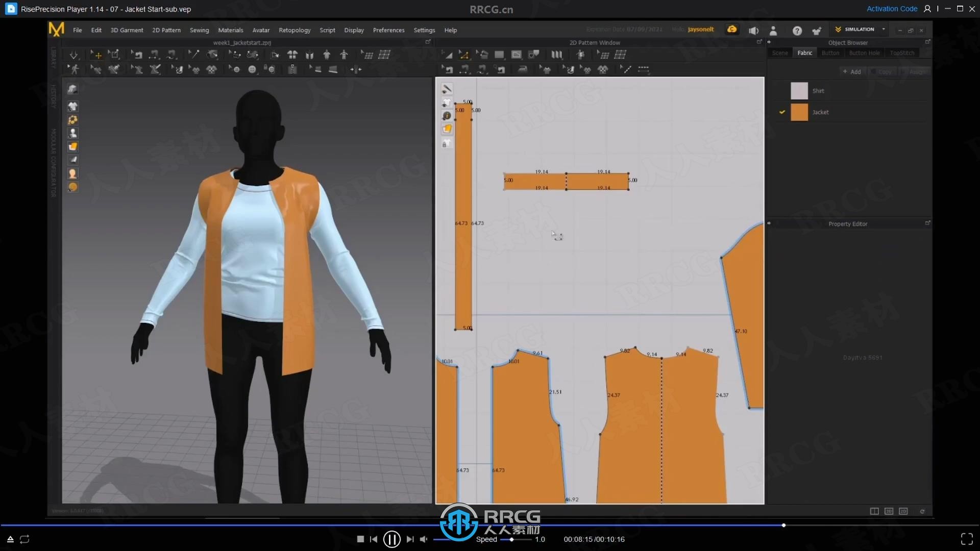Open the Preferences menu

tap(388, 30)
